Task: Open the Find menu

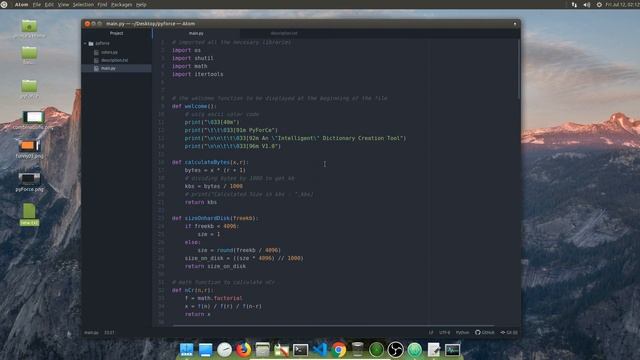Action: tap(102, 4)
